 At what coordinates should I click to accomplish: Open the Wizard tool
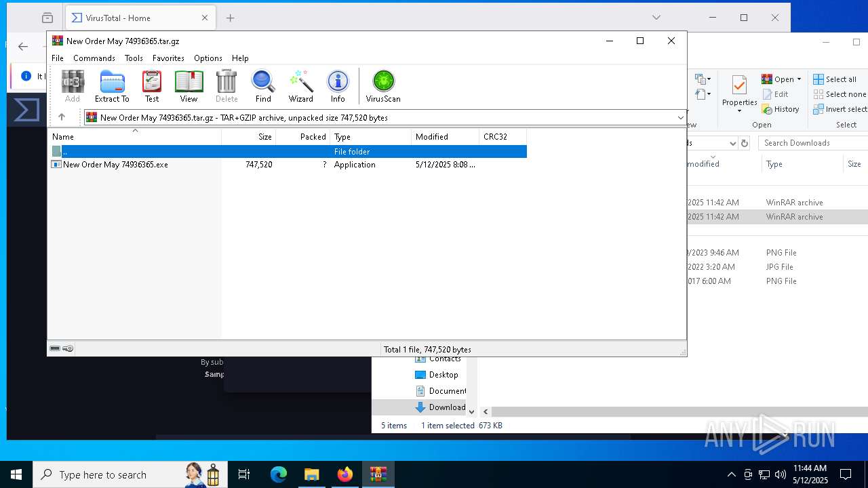(x=300, y=86)
